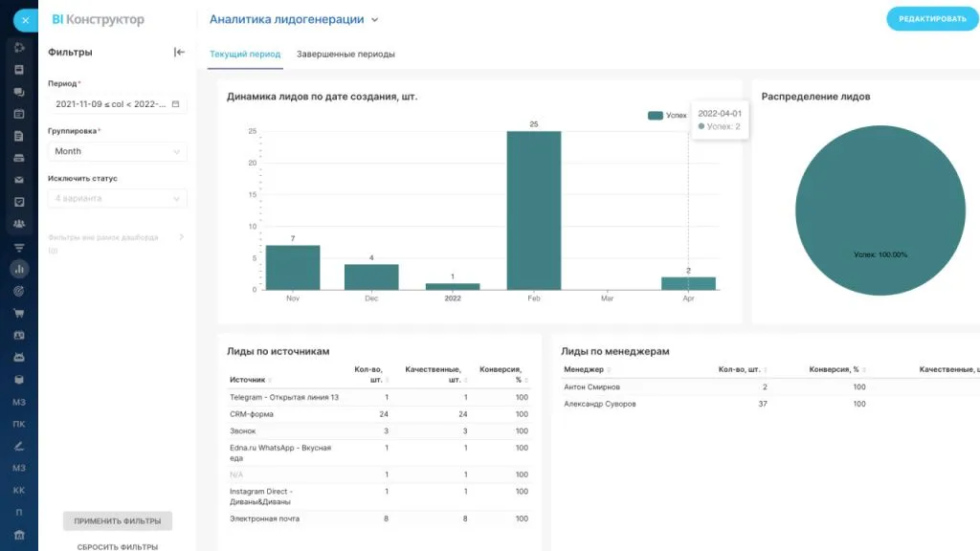Click the Android robot icon in sidebar
980x551 pixels.
[19, 357]
